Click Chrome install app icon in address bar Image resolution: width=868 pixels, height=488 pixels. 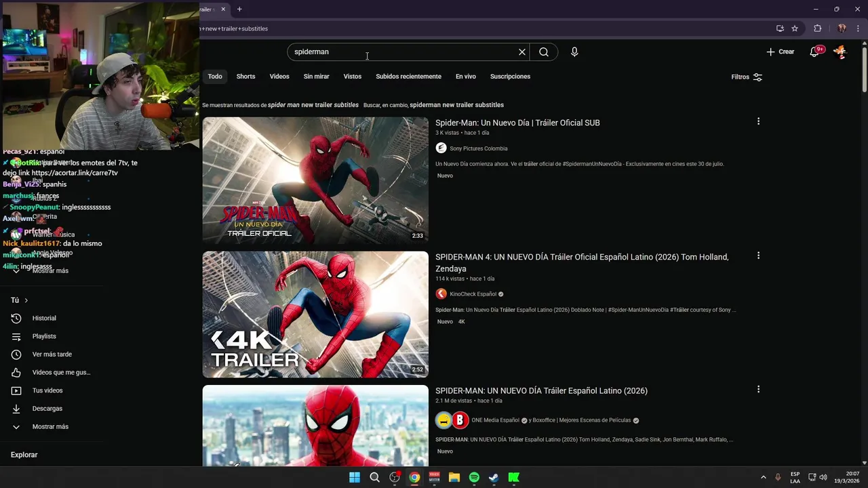tap(780, 28)
